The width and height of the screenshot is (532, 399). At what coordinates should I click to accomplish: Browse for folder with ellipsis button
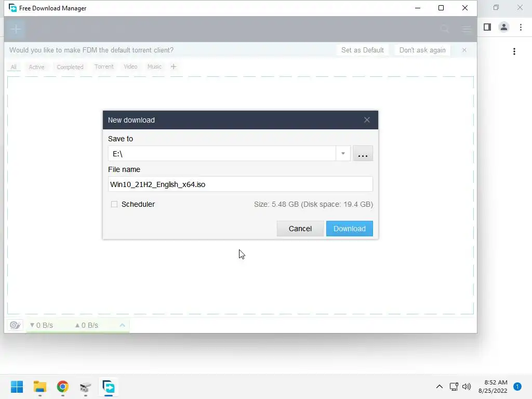(x=363, y=154)
